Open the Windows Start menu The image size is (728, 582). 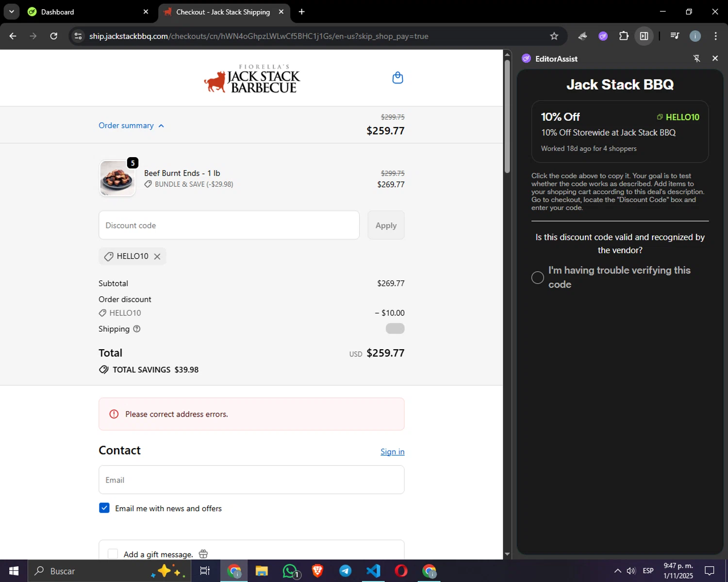[x=14, y=571]
